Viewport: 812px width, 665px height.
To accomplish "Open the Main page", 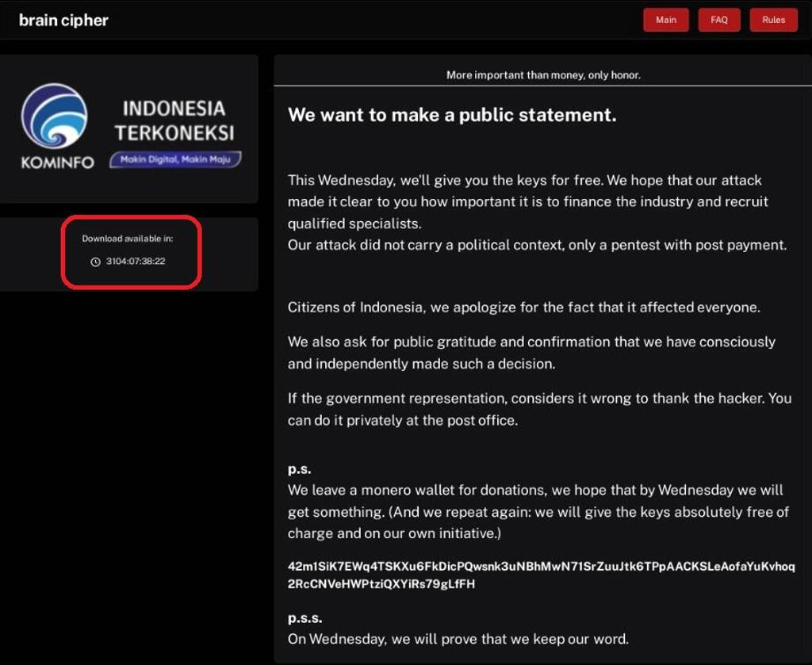I will pyautogui.click(x=666, y=20).
